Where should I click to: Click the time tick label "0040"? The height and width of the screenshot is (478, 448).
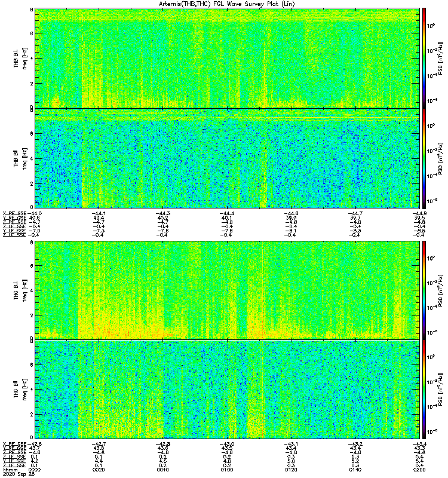[x=162, y=470]
